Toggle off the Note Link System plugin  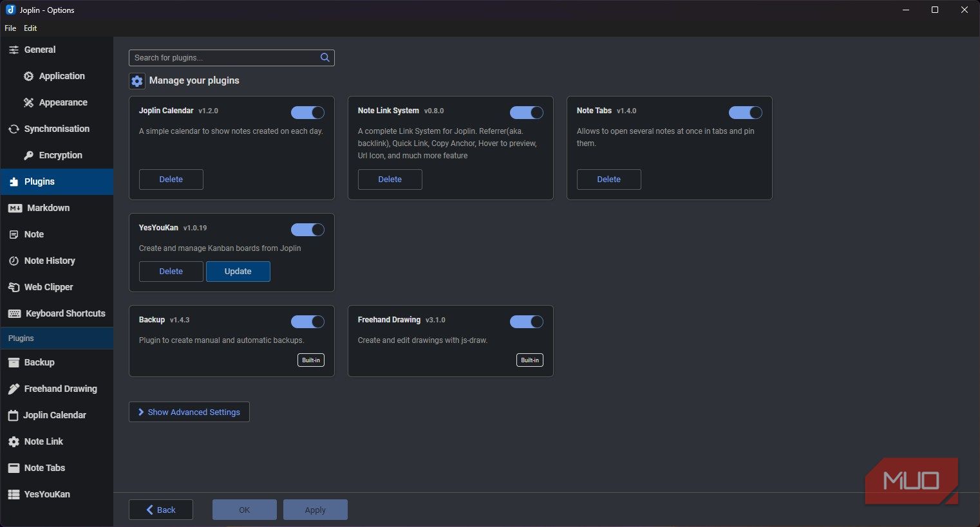click(527, 113)
